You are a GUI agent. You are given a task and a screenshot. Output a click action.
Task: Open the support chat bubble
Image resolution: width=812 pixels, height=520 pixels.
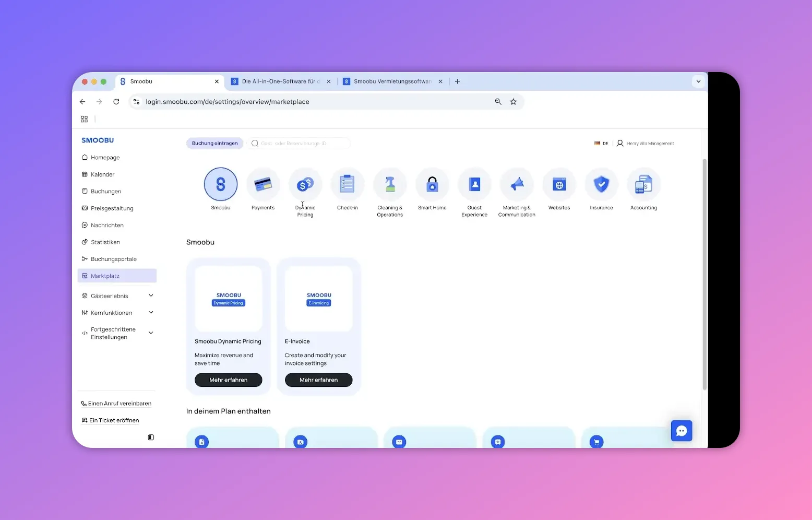click(682, 431)
